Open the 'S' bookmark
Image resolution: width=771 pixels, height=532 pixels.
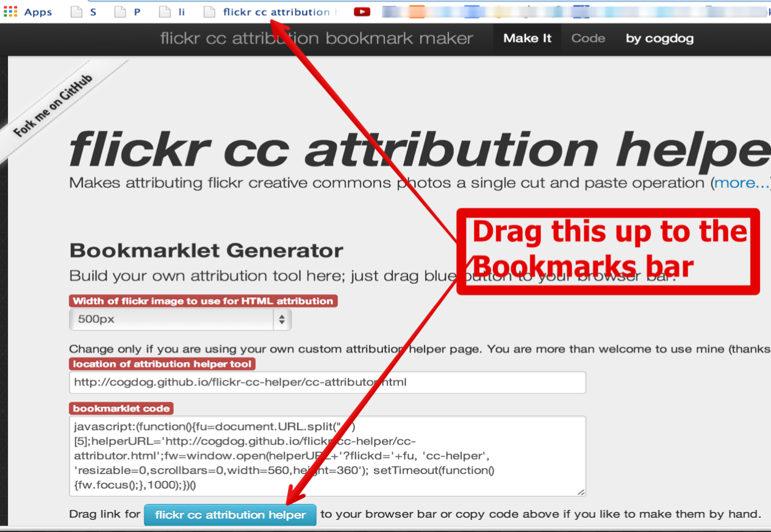point(85,12)
